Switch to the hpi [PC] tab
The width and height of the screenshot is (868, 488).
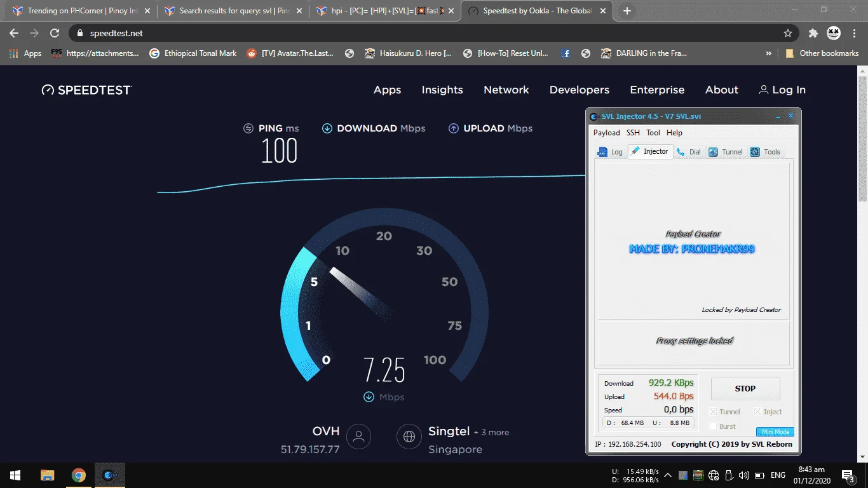(385, 11)
